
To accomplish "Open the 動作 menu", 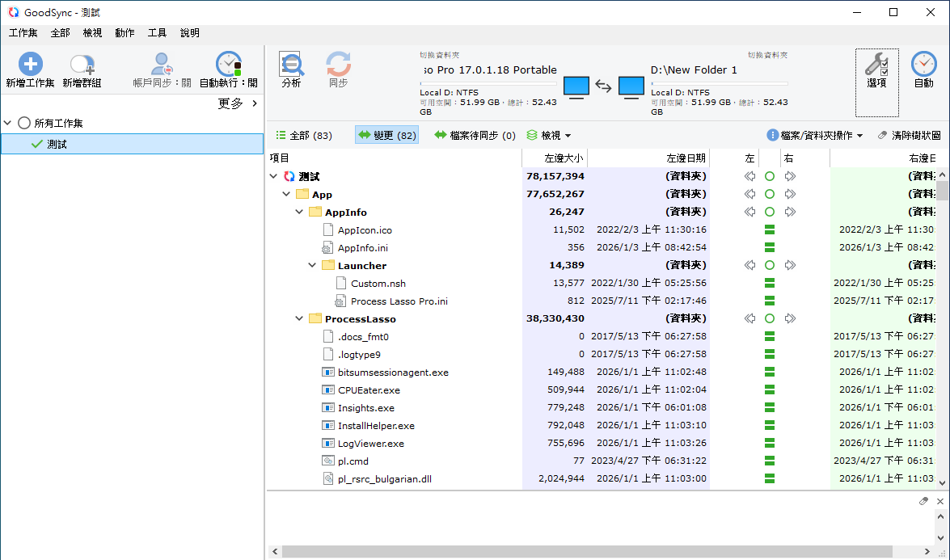I will 125,32.
